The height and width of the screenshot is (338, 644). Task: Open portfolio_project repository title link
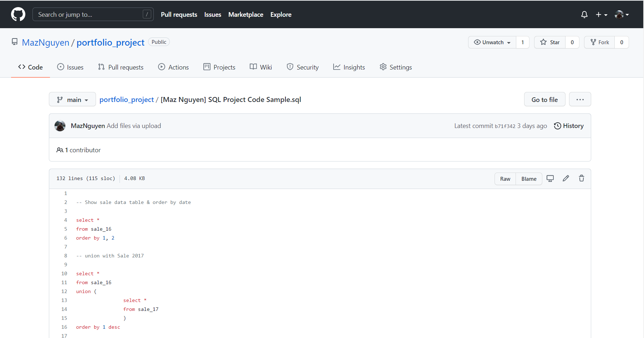click(111, 42)
